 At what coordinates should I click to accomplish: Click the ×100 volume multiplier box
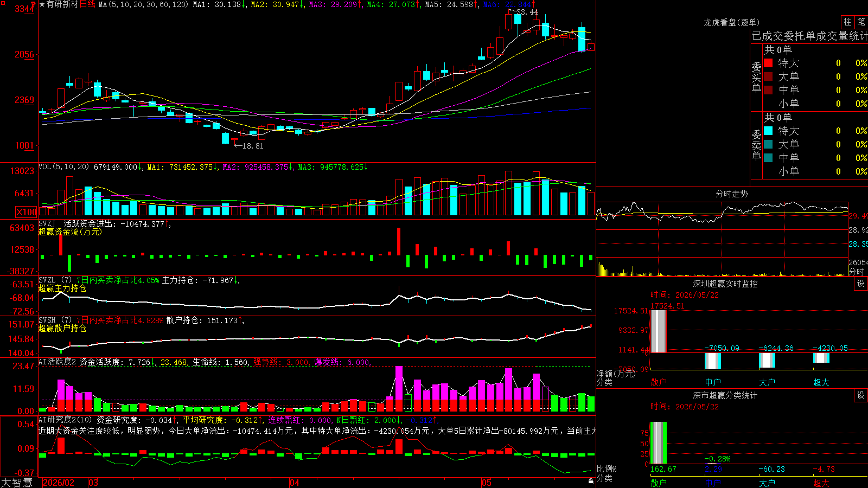tap(27, 212)
